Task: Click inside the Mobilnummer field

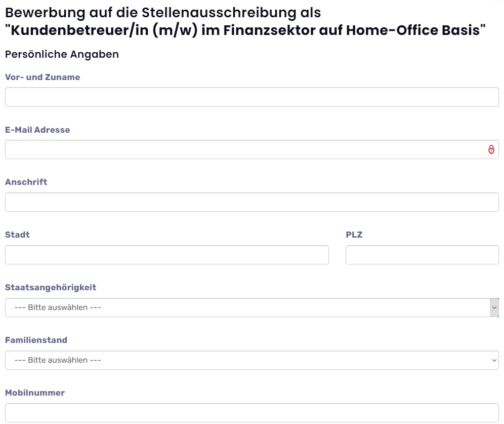Action: click(x=251, y=413)
